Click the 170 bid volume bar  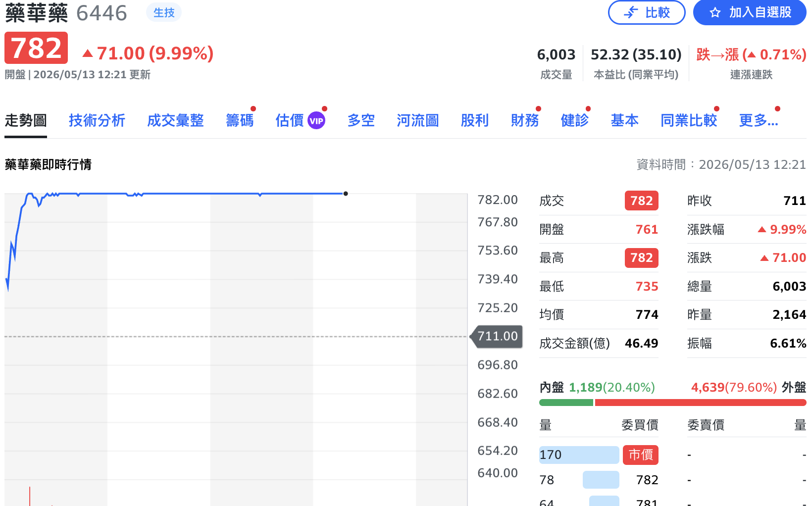pyautogui.click(x=579, y=455)
